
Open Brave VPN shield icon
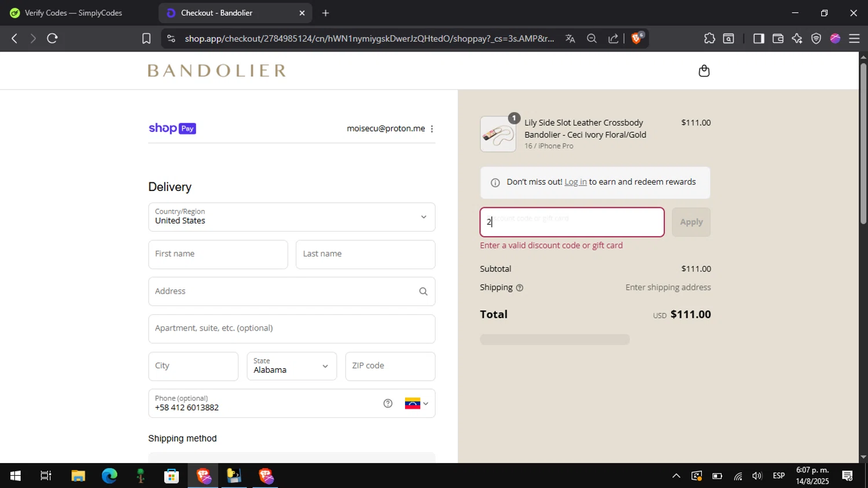(816, 38)
